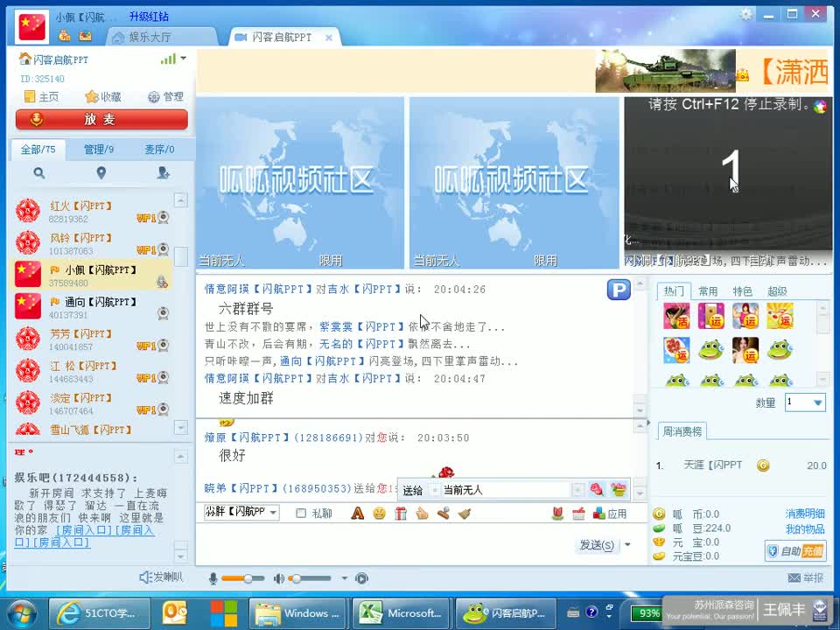The image size is (840, 630).
Task: Click the gift box icon
Action: tap(401, 514)
